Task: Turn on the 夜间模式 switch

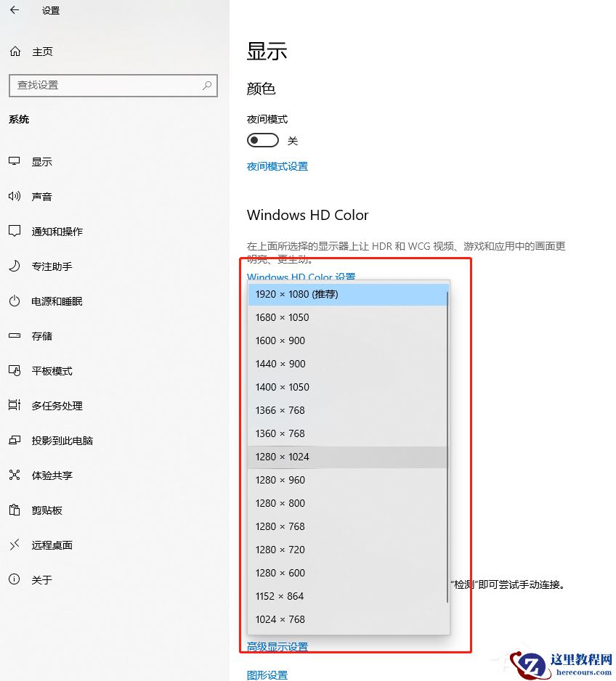Action: tap(262, 139)
